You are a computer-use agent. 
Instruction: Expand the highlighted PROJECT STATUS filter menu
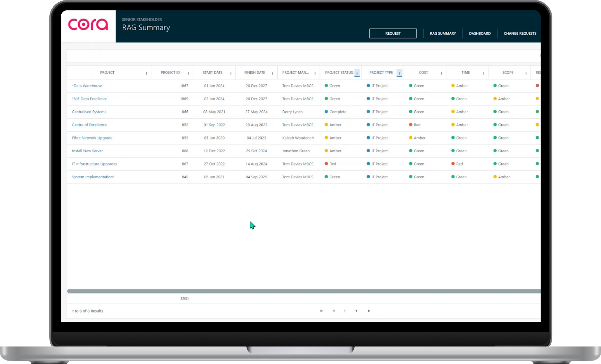point(357,73)
